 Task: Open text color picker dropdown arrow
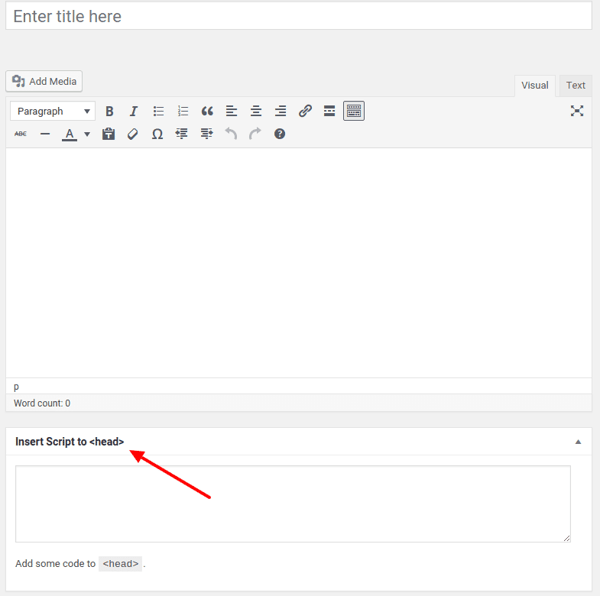[87, 134]
